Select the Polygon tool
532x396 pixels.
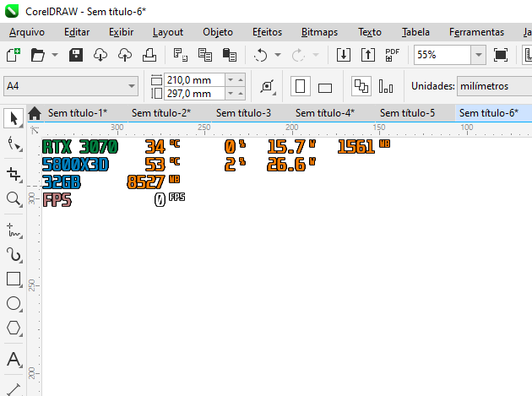14,328
